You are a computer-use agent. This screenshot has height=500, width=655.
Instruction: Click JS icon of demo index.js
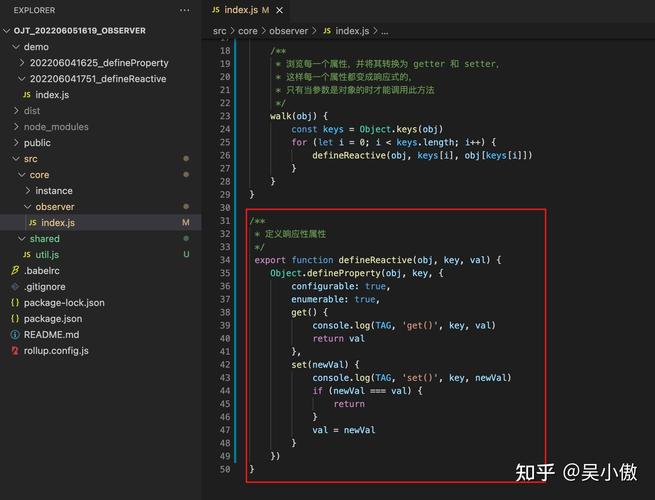(27, 95)
